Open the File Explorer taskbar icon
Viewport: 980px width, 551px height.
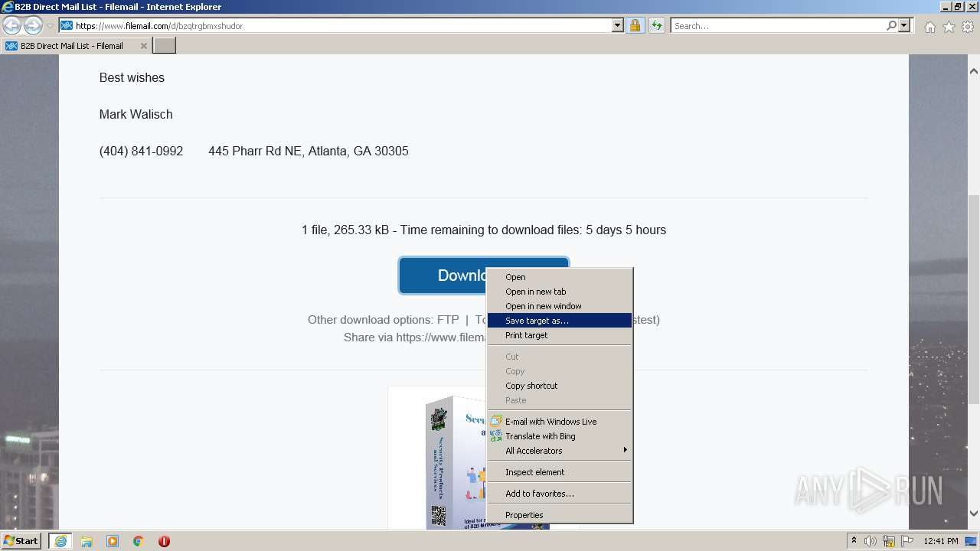click(87, 541)
